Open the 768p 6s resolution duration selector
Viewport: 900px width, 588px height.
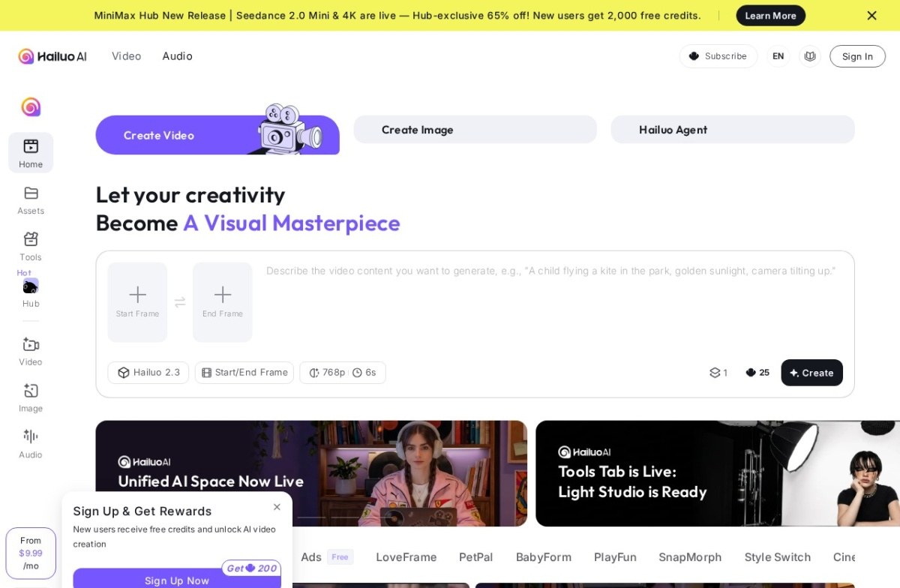343,373
